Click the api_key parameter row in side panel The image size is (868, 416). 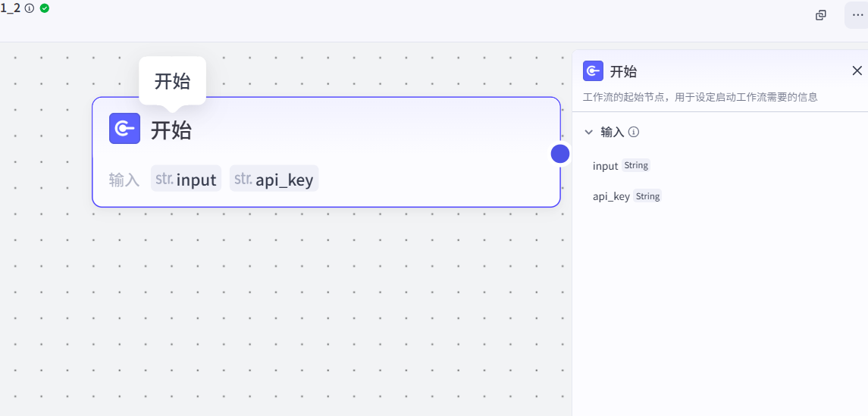611,196
